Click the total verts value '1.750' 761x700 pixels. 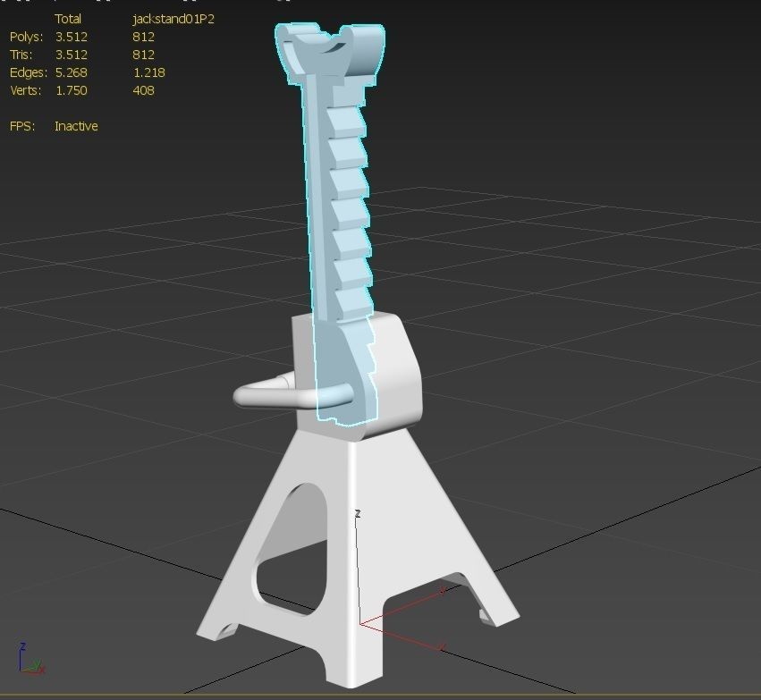click(72, 90)
